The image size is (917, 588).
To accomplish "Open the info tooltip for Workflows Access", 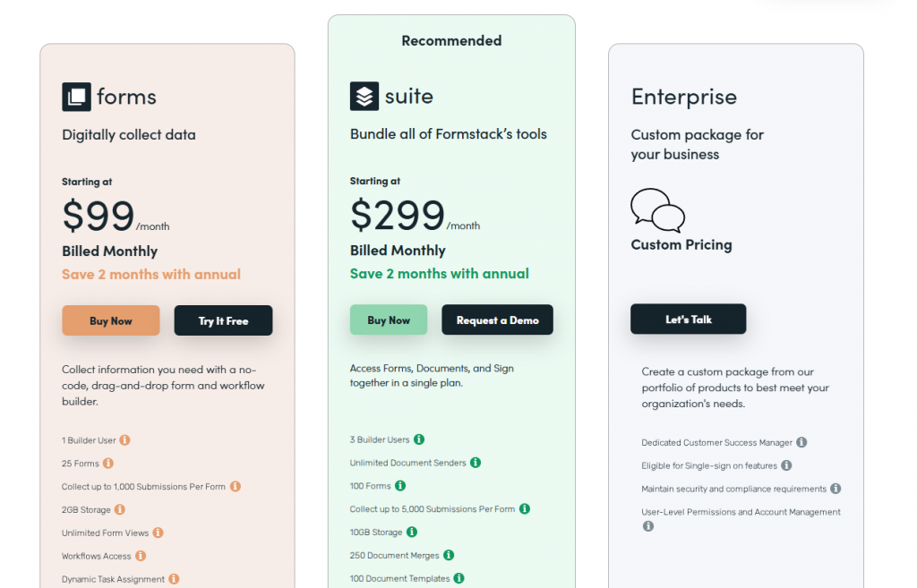I will pyautogui.click(x=141, y=555).
